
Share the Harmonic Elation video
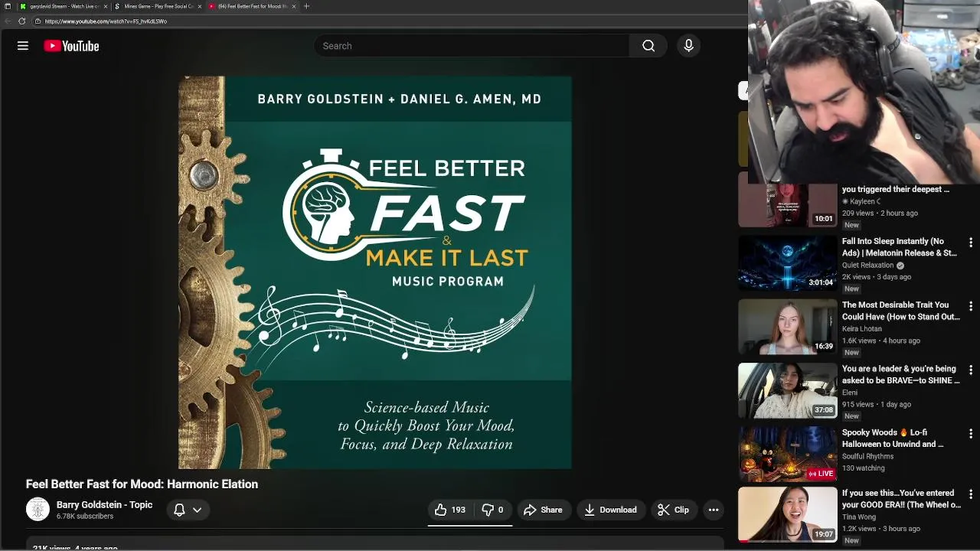coord(543,510)
